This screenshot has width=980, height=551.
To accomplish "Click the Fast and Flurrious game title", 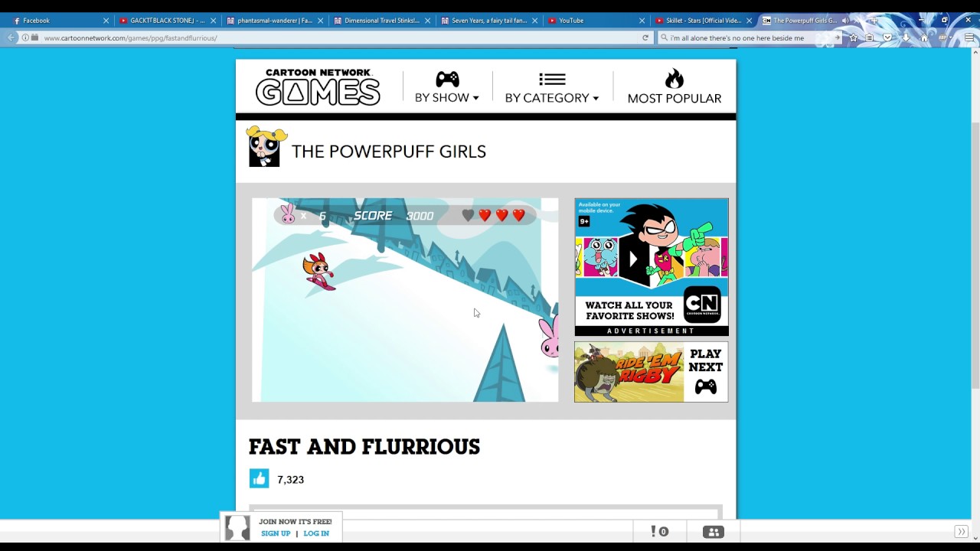I will pos(364,447).
